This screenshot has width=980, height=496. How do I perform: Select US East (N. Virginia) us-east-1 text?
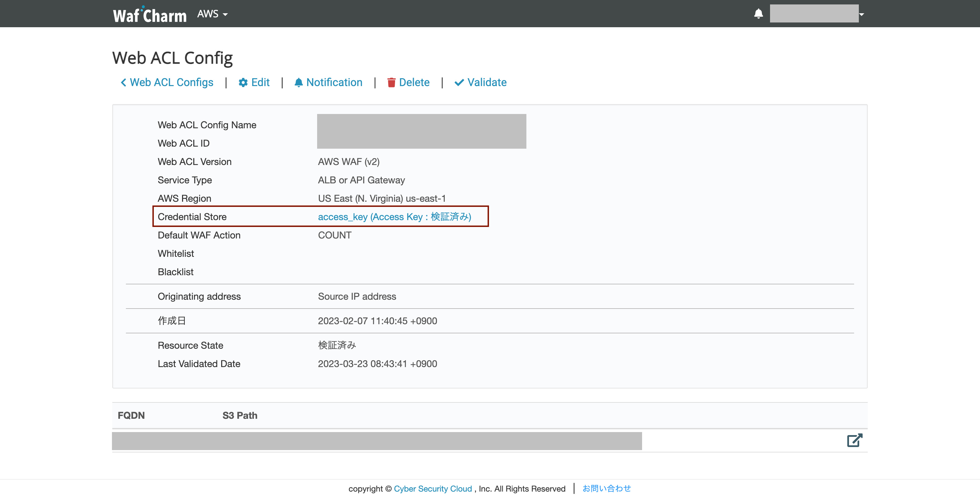coord(382,199)
